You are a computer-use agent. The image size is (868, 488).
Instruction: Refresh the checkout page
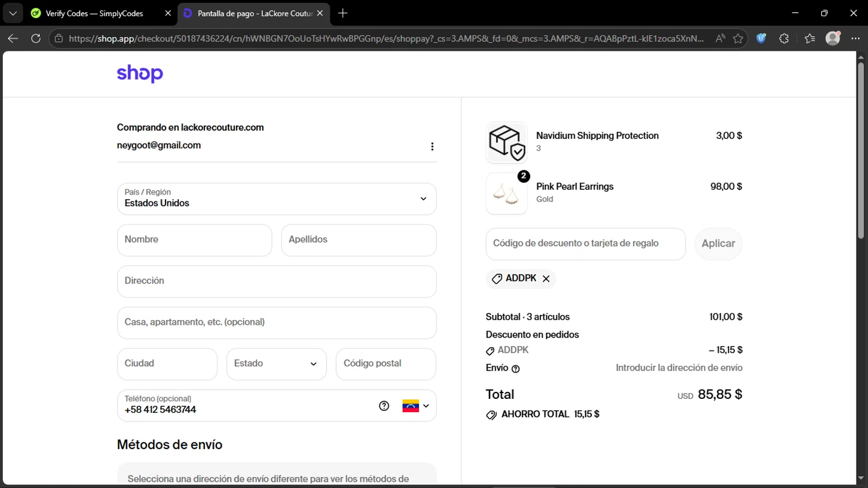click(x=36, y=38)
